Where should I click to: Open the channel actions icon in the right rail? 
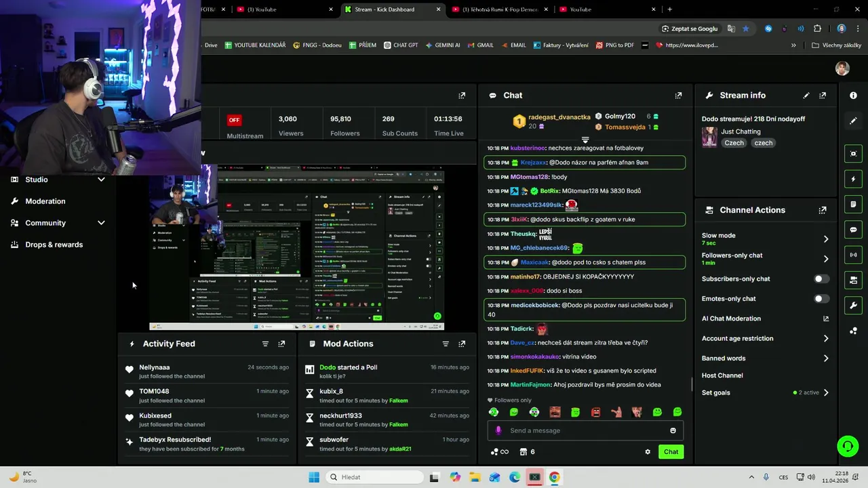[x=853, y=280]
